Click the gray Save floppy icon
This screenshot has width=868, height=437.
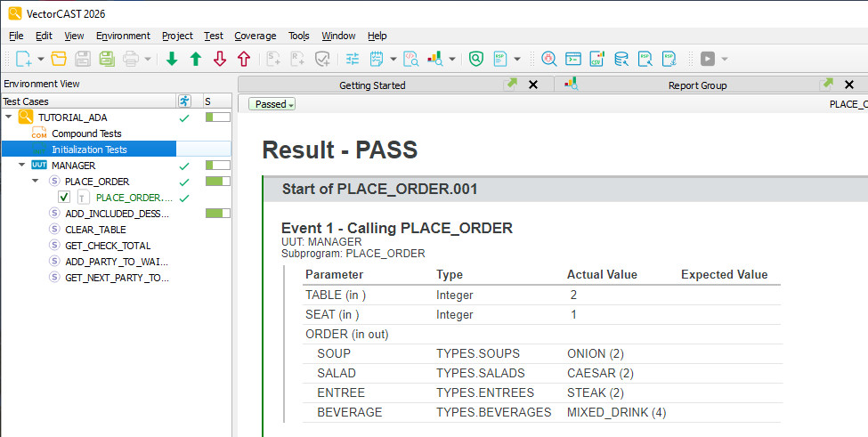[x=83, y=59]
